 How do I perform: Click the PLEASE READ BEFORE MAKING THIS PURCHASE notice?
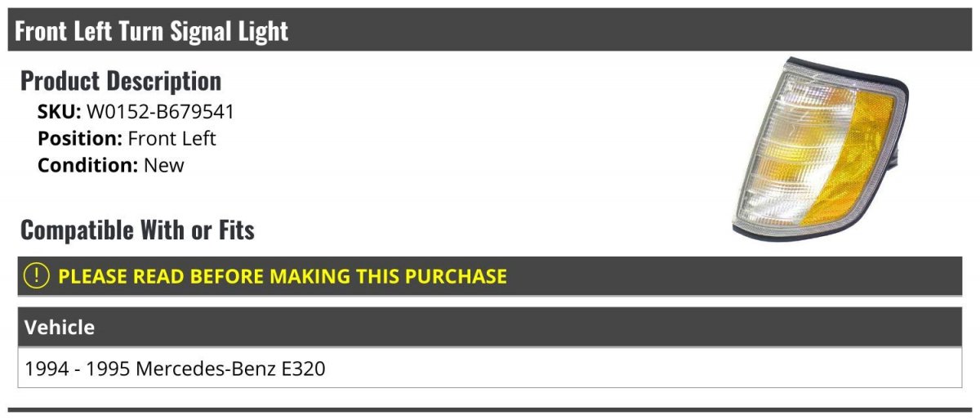coord(283,276)
